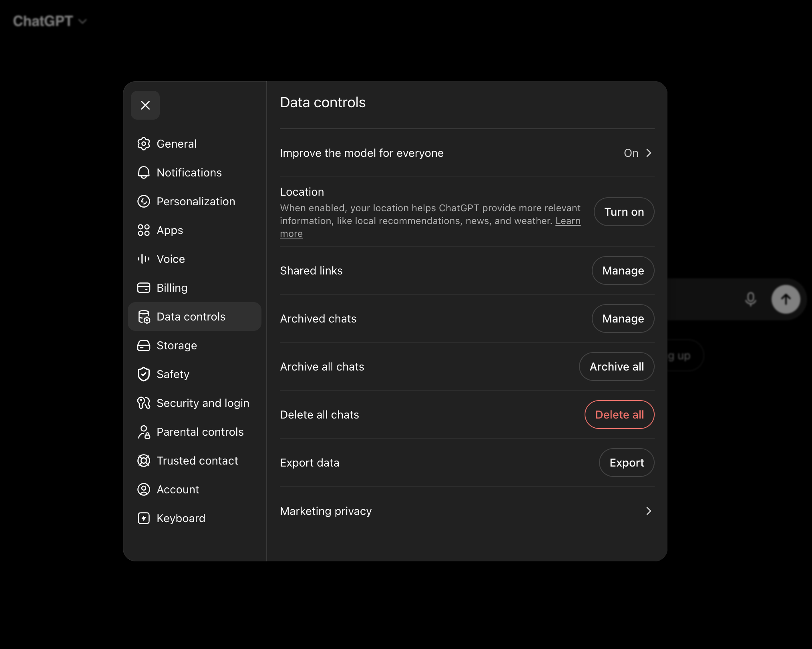Open the Storage section
Viewport: 812px width, 649px height.
195,345
